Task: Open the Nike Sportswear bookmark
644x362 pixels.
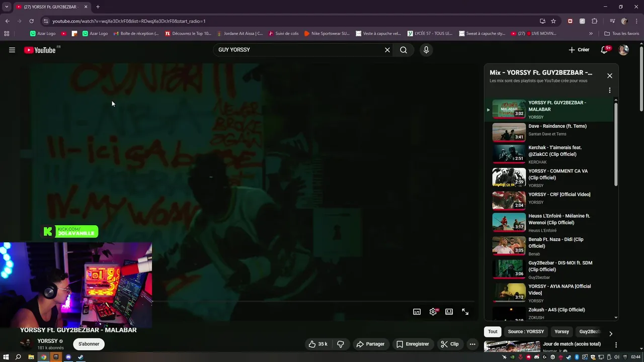Action: coord(327,34)
